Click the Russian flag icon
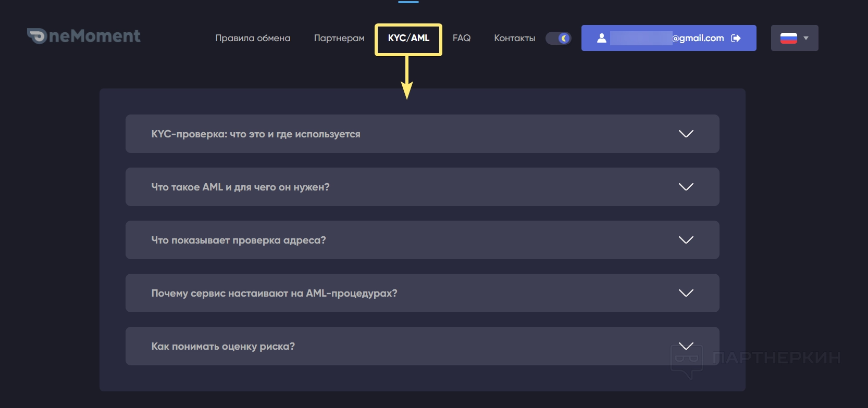The image size is (868, 408). click(788, 38)
